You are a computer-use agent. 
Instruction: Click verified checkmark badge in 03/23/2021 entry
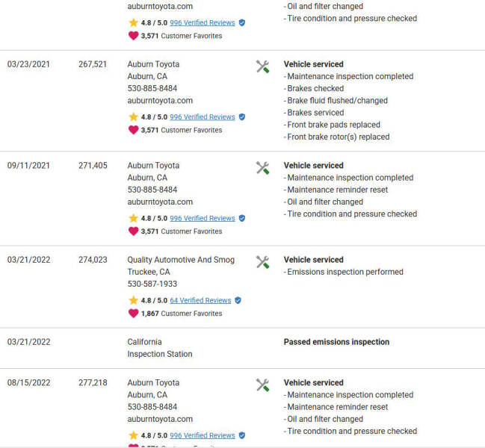click(241, 117)
